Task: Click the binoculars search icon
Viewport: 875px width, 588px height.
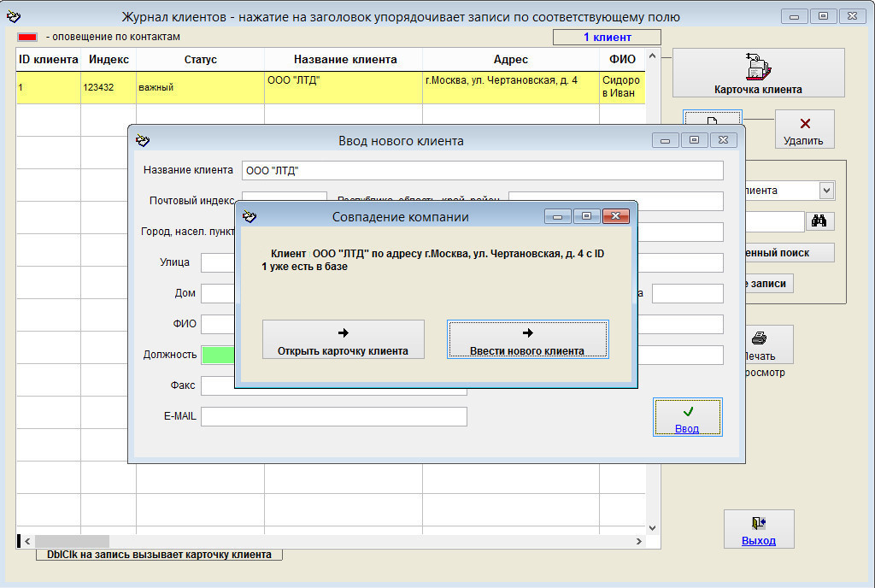Action: click(819, 221)
